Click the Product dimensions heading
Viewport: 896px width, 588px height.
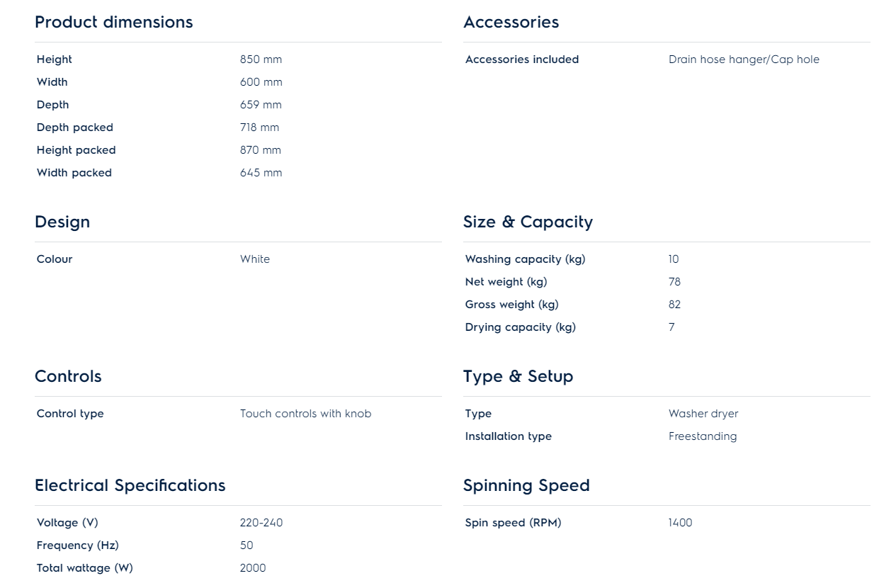click(x=113, y=22)
